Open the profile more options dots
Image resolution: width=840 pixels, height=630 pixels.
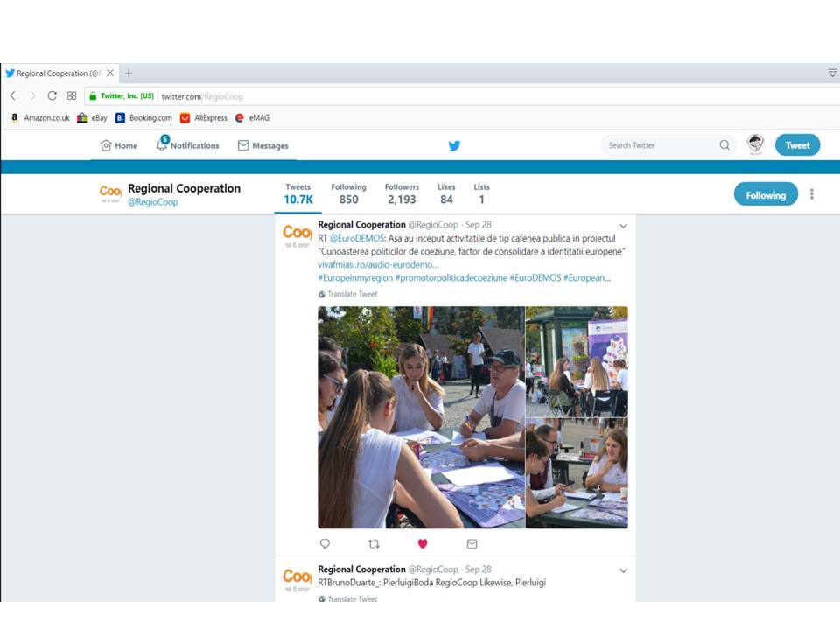click(812, 194)
